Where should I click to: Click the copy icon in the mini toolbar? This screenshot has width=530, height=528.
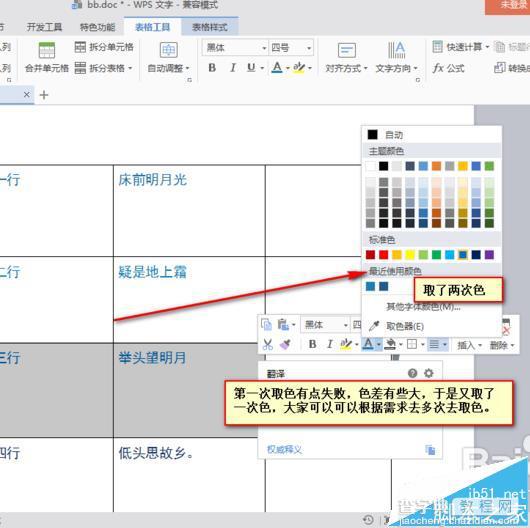(x=266, y=325)
